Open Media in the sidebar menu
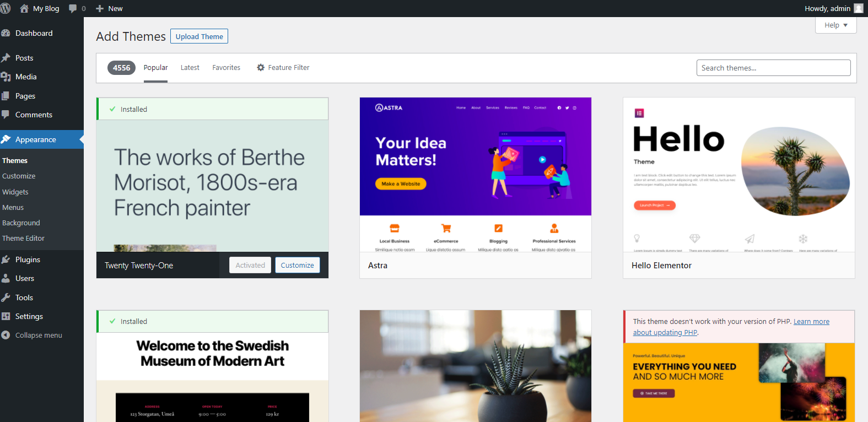 tap(26, 77)
